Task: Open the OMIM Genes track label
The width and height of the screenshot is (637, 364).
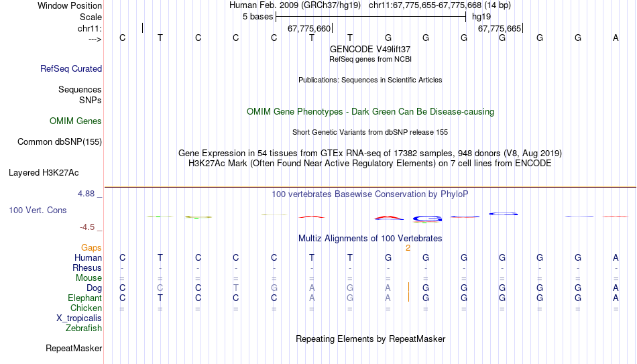Action: tap(76, 121)
